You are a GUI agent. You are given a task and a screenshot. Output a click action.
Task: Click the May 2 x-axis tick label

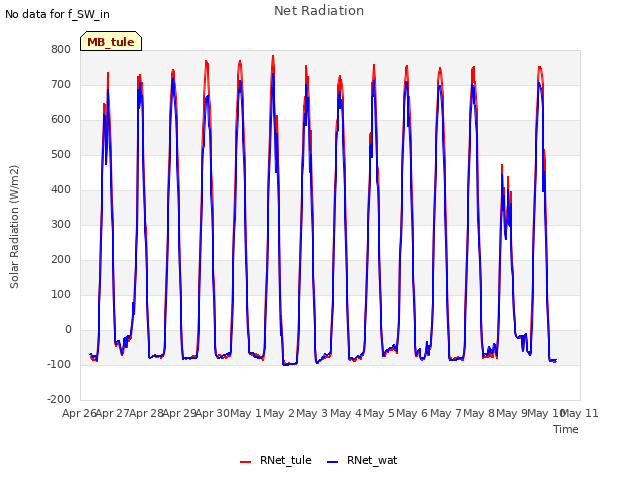pos(279,413)
